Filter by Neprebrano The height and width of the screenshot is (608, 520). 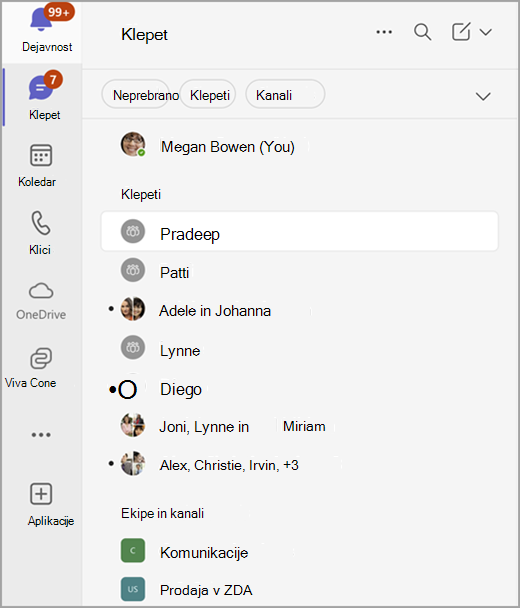coord(135,95)
